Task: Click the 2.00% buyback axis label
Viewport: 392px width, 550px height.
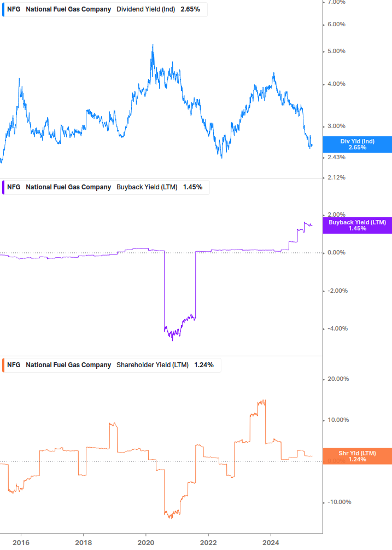Action: pyautogui.click(x=336, y=215)
